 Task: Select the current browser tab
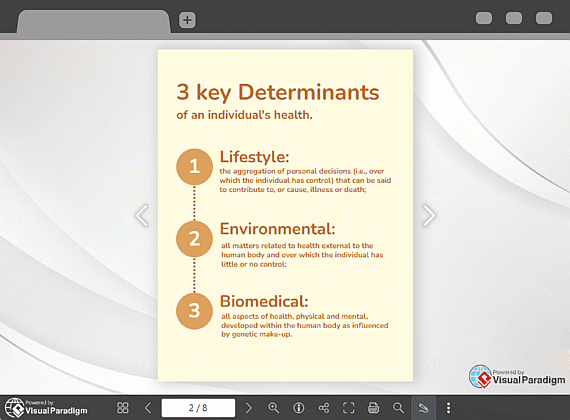pyautogui.click(x=93, y=22)
